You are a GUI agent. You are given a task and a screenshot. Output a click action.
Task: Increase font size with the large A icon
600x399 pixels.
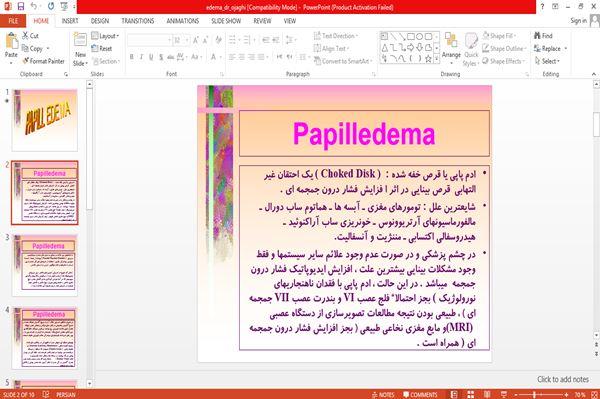click(x=196, y=40)
